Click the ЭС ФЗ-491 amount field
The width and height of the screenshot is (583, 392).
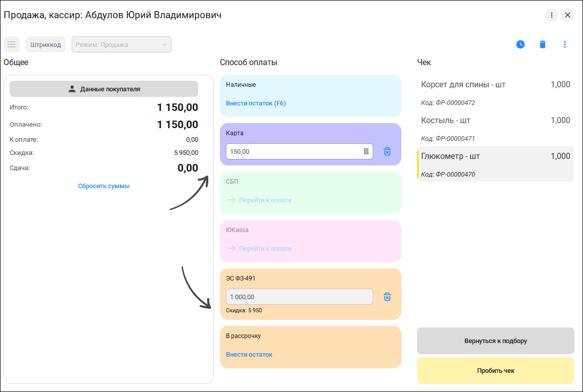[299, 297]
